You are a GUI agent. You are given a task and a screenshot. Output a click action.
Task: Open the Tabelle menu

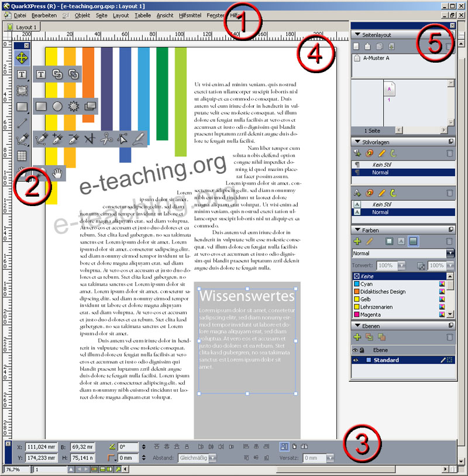pyautogui.click(x=143, y=15)
